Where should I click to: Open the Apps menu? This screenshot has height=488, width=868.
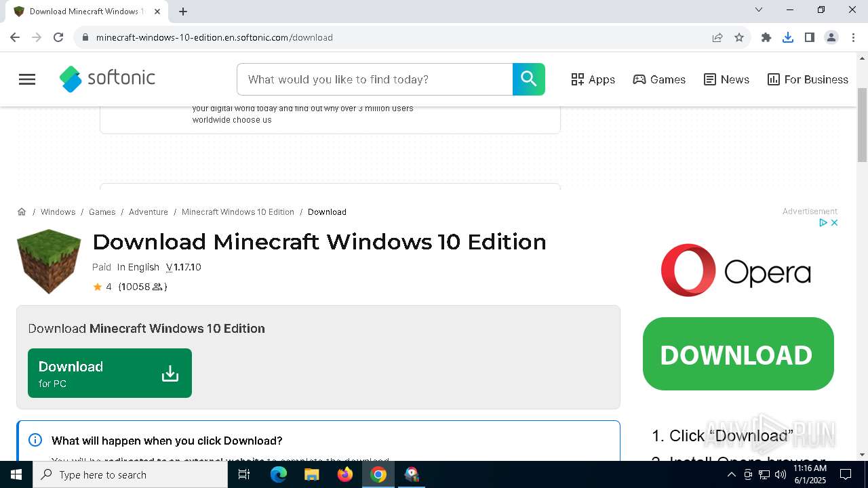593,79
